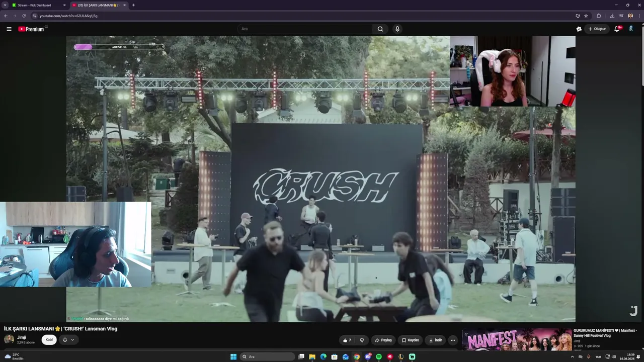Click the Katıl join button
644x362 pixels.
(x=49, y=340)
